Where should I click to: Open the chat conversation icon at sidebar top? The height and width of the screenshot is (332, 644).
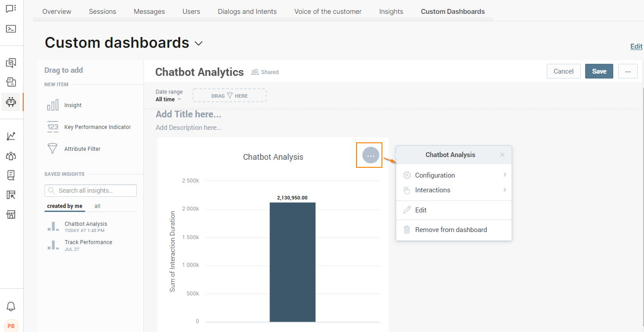point(11,9)
